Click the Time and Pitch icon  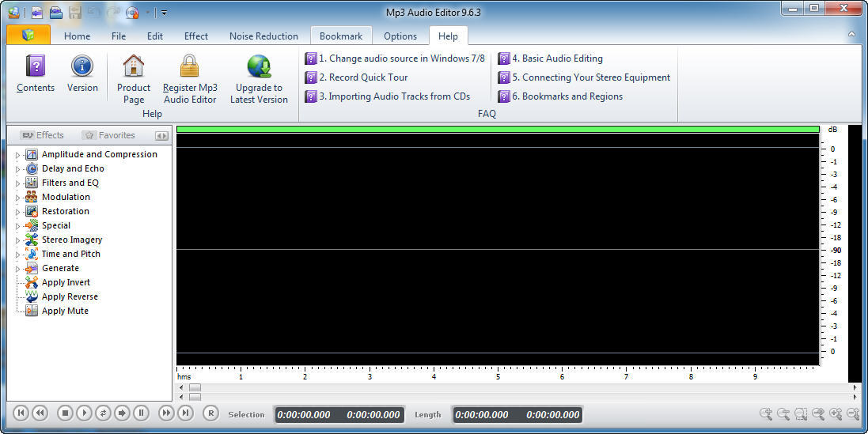click(32, 254)
